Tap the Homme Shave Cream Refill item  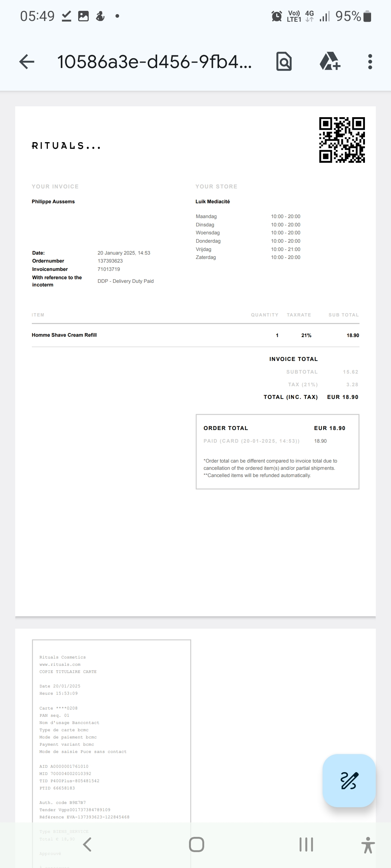tap(64, 335)
